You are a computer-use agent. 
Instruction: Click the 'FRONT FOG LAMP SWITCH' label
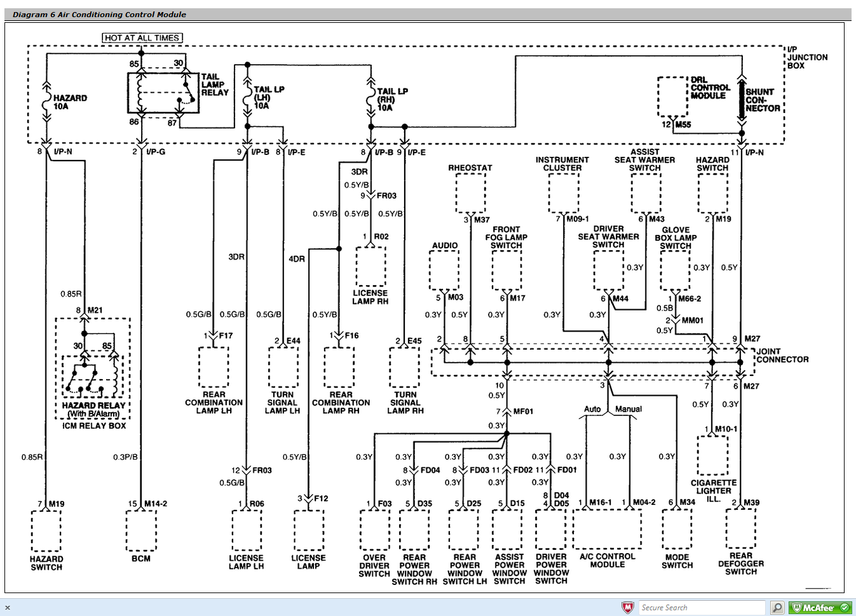(x=506, y=238)
